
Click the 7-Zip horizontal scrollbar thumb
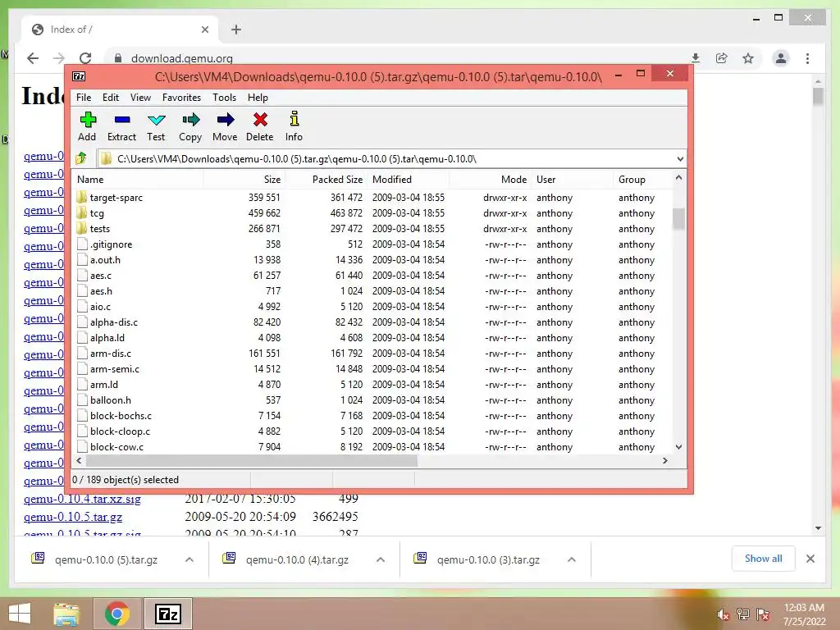coord(251,461)
